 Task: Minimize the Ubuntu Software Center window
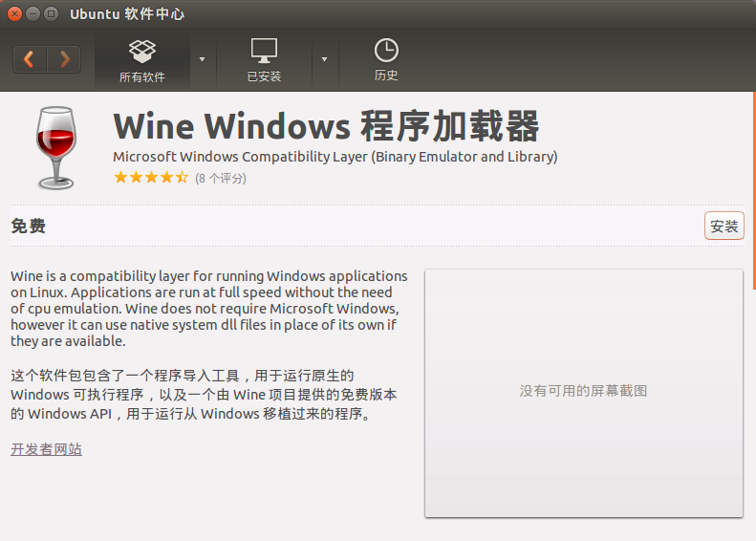coord(32,14)
